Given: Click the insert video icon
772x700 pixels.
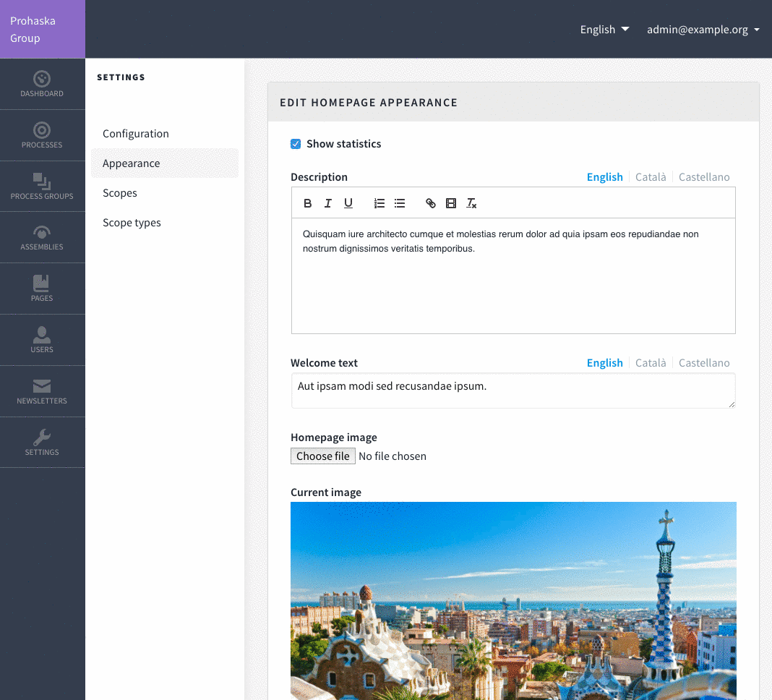Looking at the screenshot, I should pyautogui.click(x=451, y=203).
